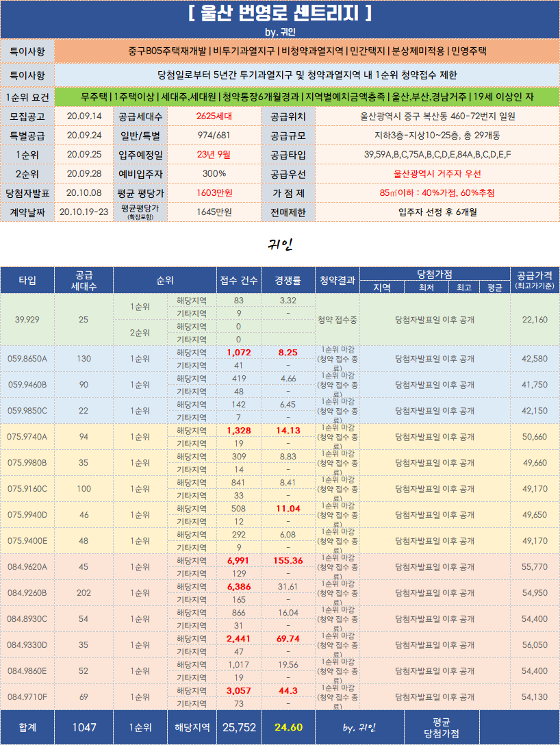Viewport: 560px width, 745px height.
Task: Select the 55,770 supply price
Action: [x=535, y=567]
